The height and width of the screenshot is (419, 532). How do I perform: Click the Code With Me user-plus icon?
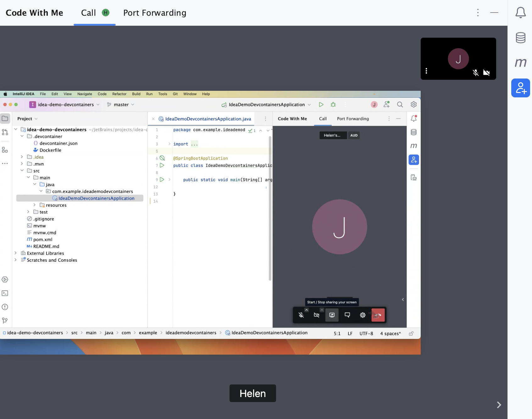(x=520, y=88)
